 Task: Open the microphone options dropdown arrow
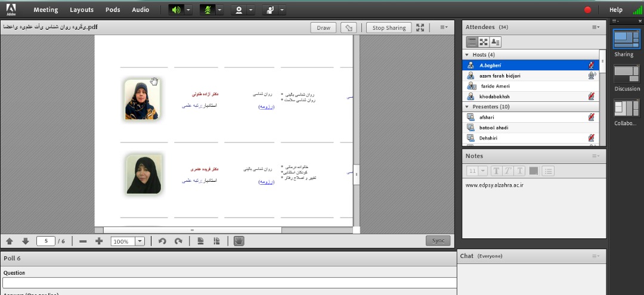219,10
